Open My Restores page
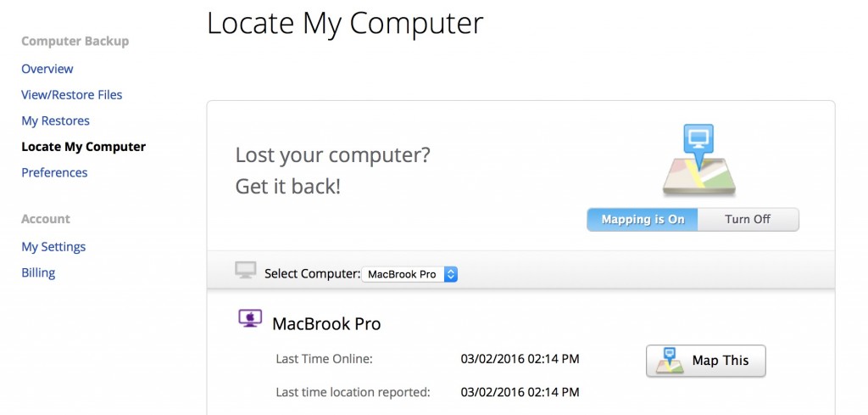Image resolution: width=868 pixels, height=415 pixels. click(x=55, y=121)
